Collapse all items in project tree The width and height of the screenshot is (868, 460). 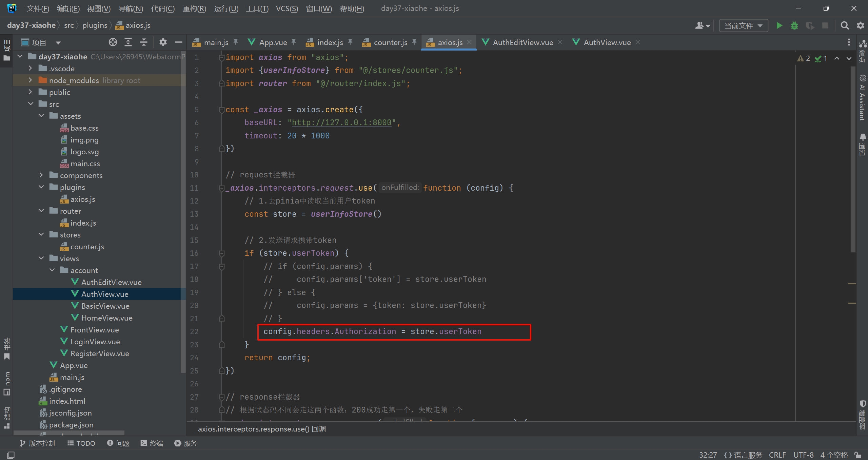pyautogui.click(x=144, y=42)
